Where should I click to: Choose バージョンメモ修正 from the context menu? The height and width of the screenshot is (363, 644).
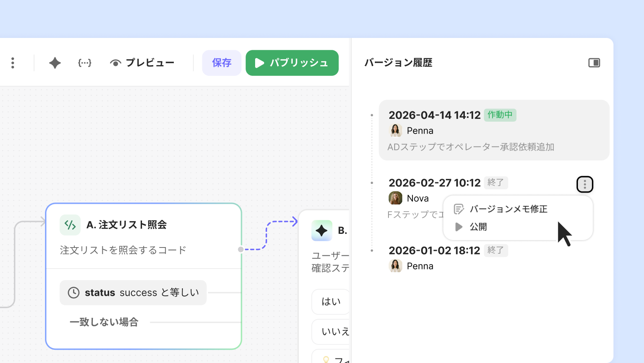coord(508,209)
